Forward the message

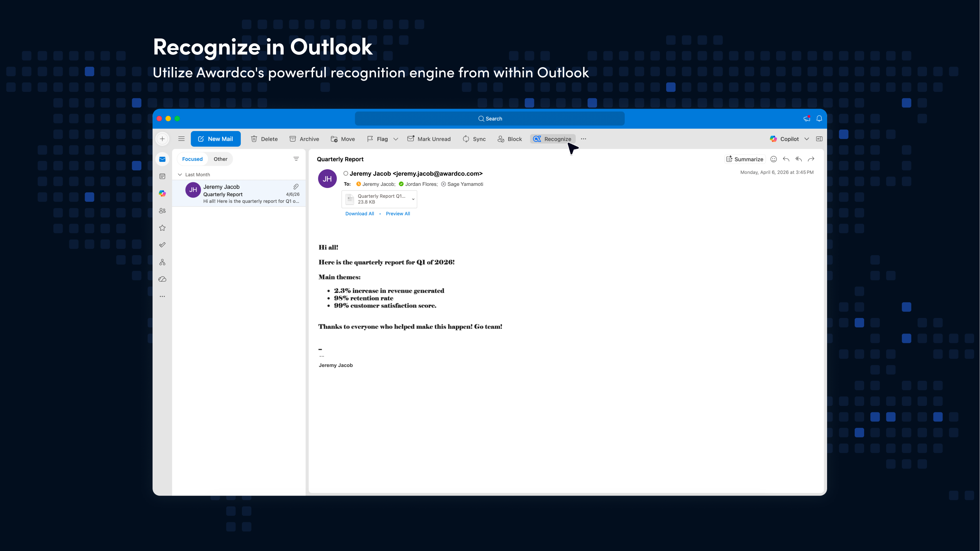pos(811,159)
